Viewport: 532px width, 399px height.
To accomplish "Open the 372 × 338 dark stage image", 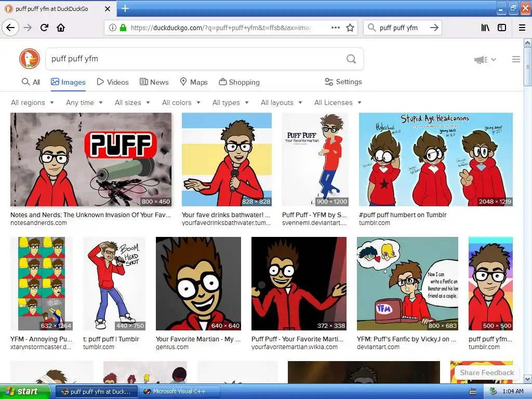I will click(299, 284).
